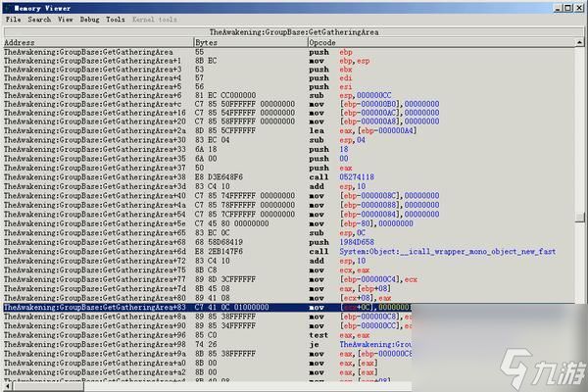Open the View menu
588x392 pixels.
pos(65,19)
